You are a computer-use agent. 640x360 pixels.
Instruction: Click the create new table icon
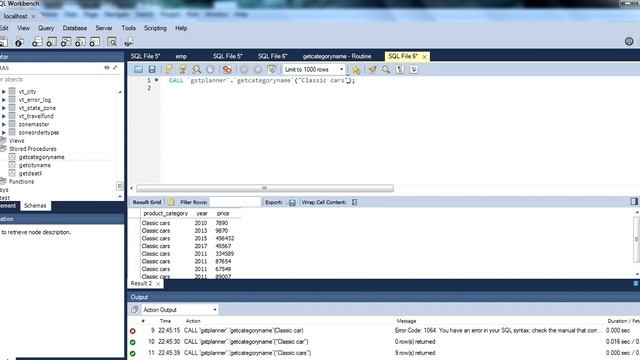click(x=52, y=42)
